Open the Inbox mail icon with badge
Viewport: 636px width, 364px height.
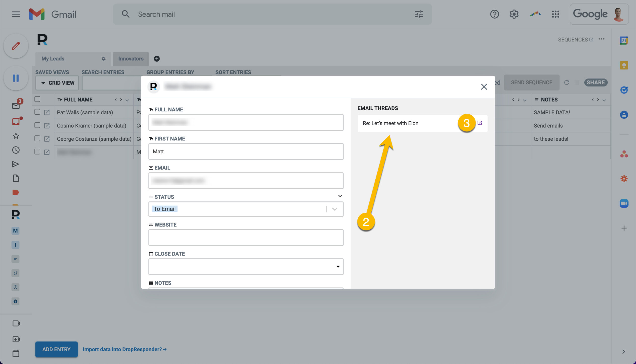[x=16, y=105]
